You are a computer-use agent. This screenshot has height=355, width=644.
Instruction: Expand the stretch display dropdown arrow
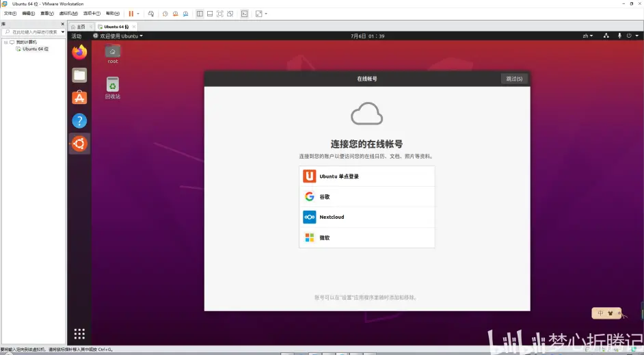(x=266, y=14)
